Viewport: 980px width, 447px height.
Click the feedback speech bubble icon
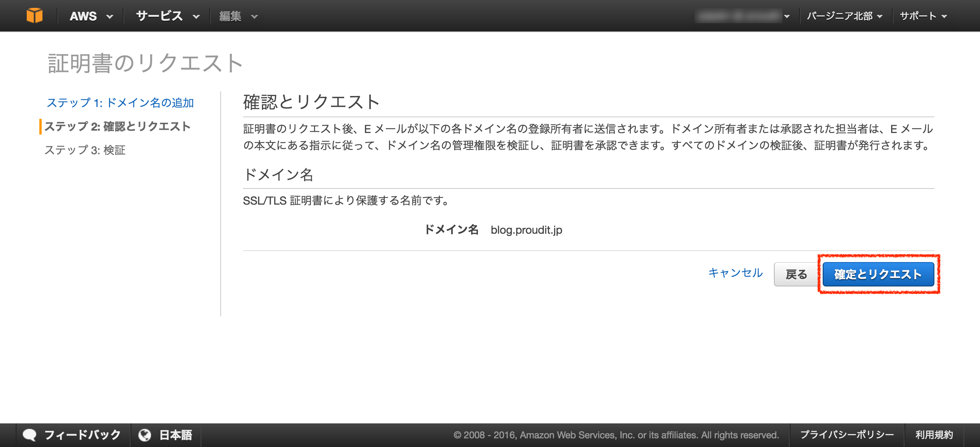point(30,434)
